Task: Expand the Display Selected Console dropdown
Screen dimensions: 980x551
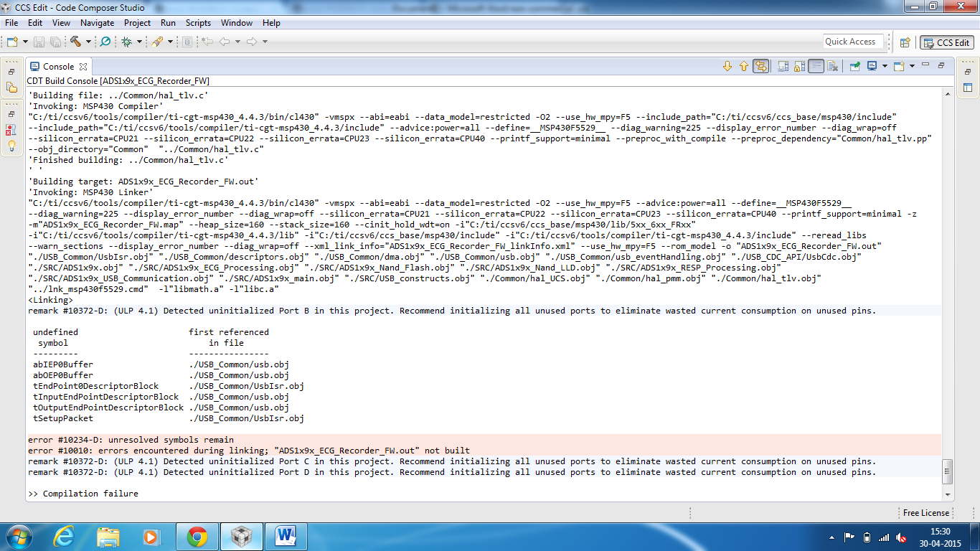Action: click(885, 66)
